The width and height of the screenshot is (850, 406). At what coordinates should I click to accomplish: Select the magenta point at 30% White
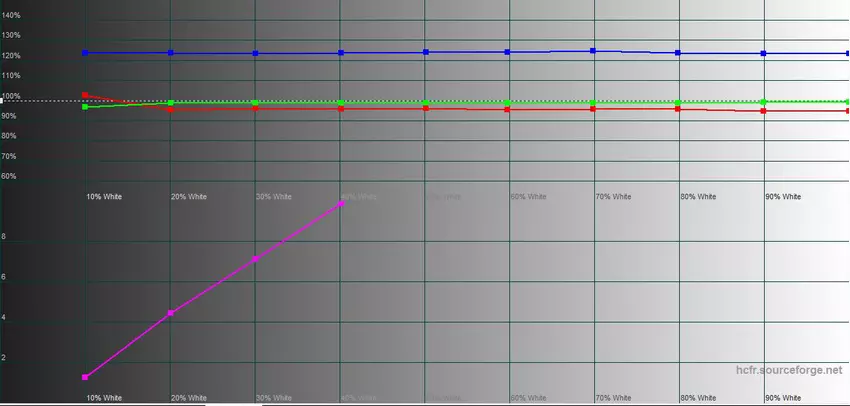[256, 258]
